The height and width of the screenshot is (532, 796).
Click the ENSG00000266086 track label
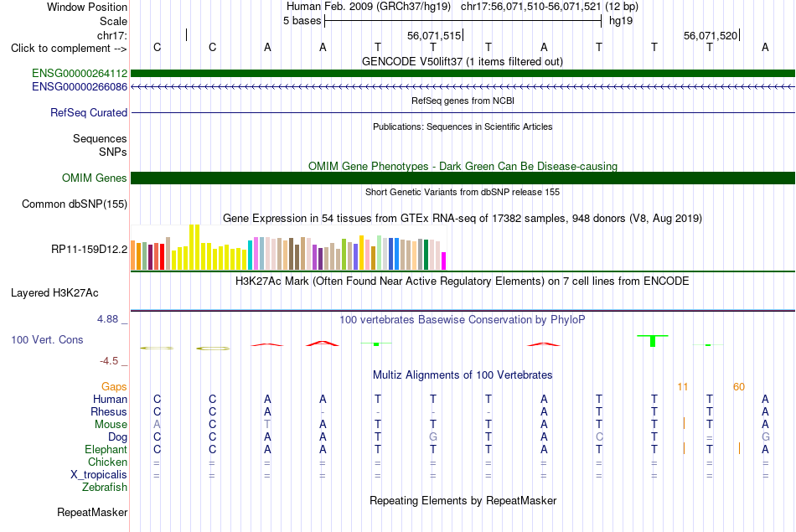pyautogui.click(x=80, y=87)
